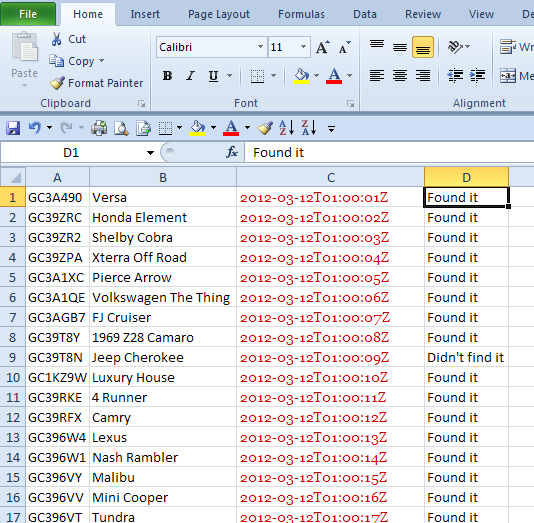Save the workbook with floppy icon
Viewport: 534px width, 523px height.
coord(13,128)
